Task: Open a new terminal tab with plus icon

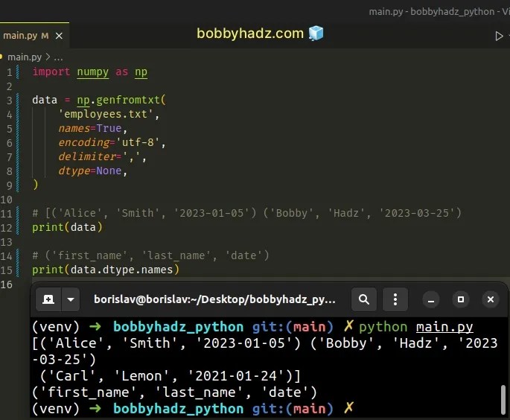Action: click(48, 299)
